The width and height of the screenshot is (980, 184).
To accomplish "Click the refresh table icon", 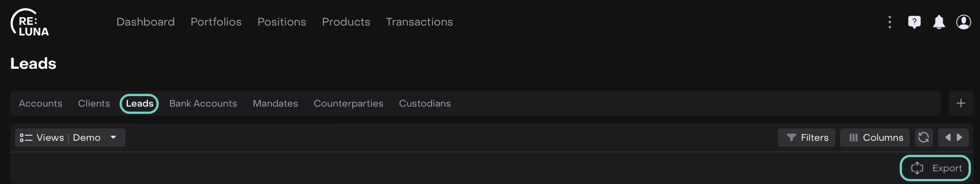I will point(923,138).
